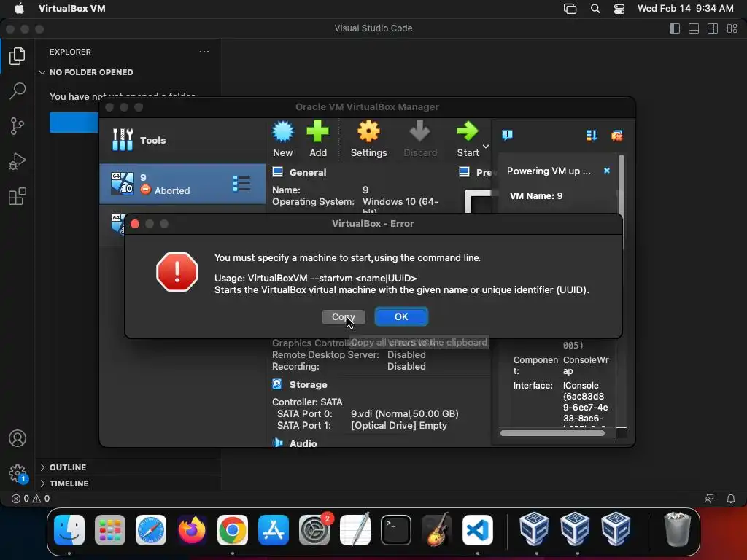Image resolution: width=747 pixels, height=560 pixels.
Task: Click the Storage section header
Action: [309, 384]
